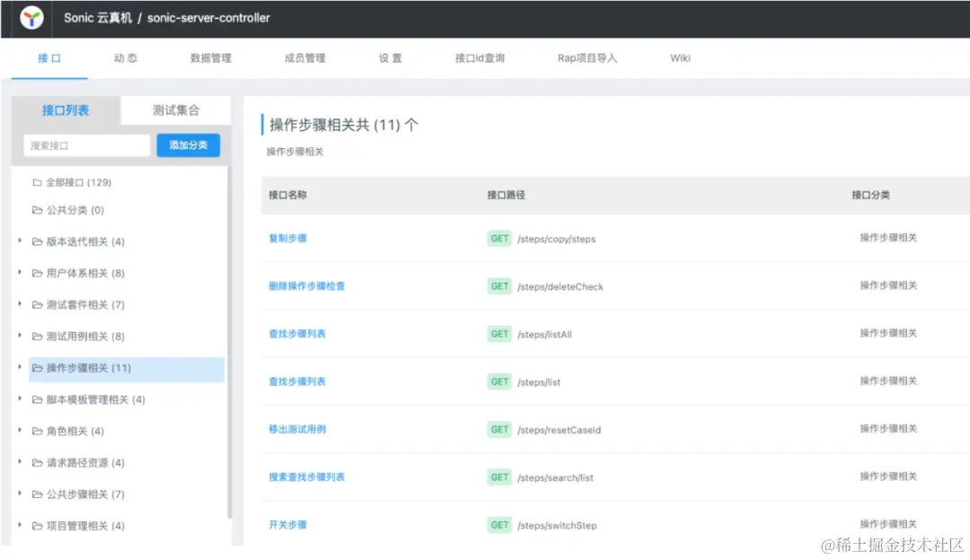Open the Rap项目导入 tab
The width and height of the screenshot is (970, 560).
tap(587, 58)
